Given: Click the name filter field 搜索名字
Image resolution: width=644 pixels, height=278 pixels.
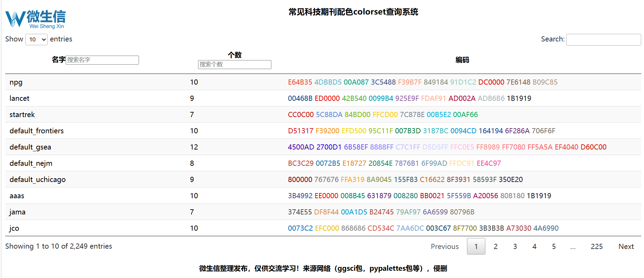Looking at the screenshot, I should coord(102,60).
